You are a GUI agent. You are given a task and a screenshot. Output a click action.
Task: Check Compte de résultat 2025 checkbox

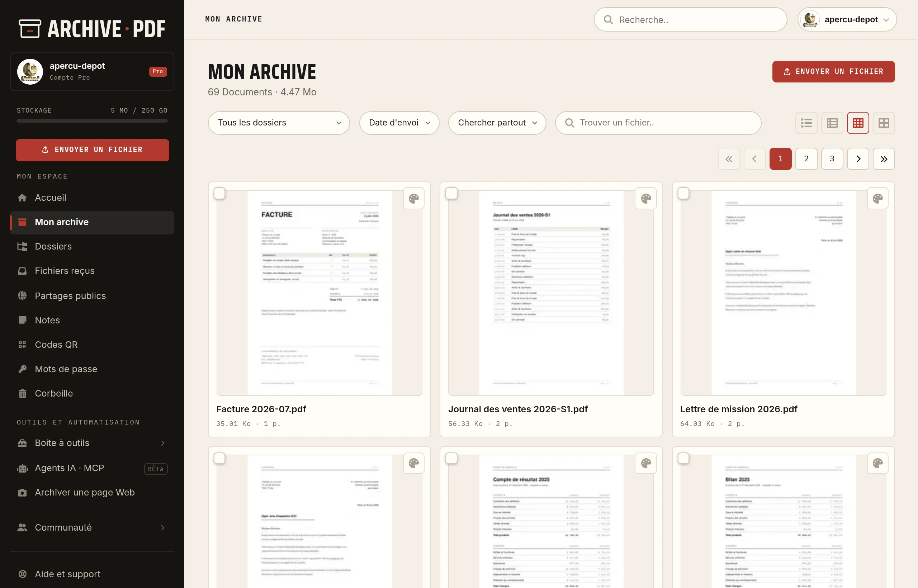pyautogui.click(x=451, y=458)
